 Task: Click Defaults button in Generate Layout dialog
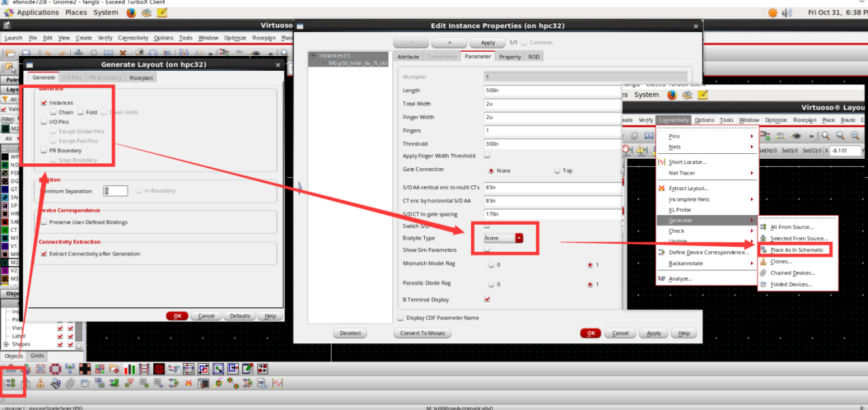click(x=240, y=316)
